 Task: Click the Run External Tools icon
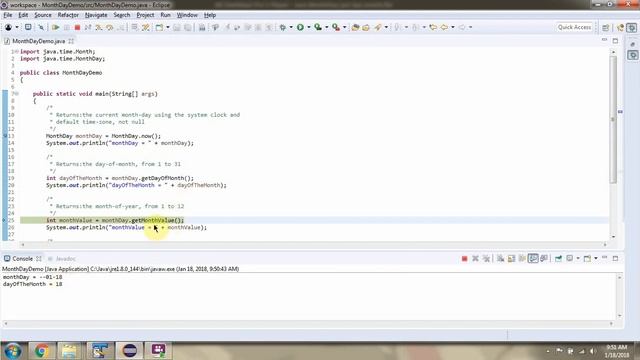(x=336, y=27)
